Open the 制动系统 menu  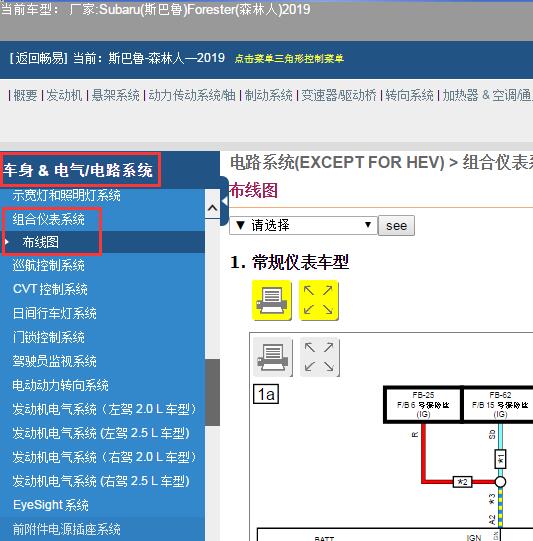tap(268, 95)
